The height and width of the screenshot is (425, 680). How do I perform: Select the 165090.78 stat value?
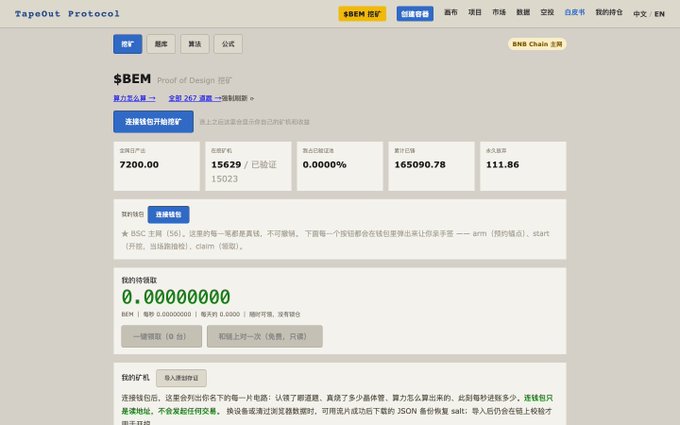(420, 165)
